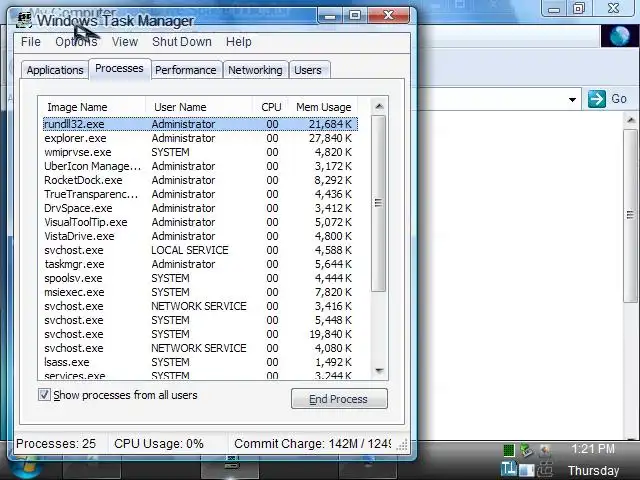The image size is (640, 480).
Task: Select the taskmgr.exe process row
Action: [x=200, y=264]
